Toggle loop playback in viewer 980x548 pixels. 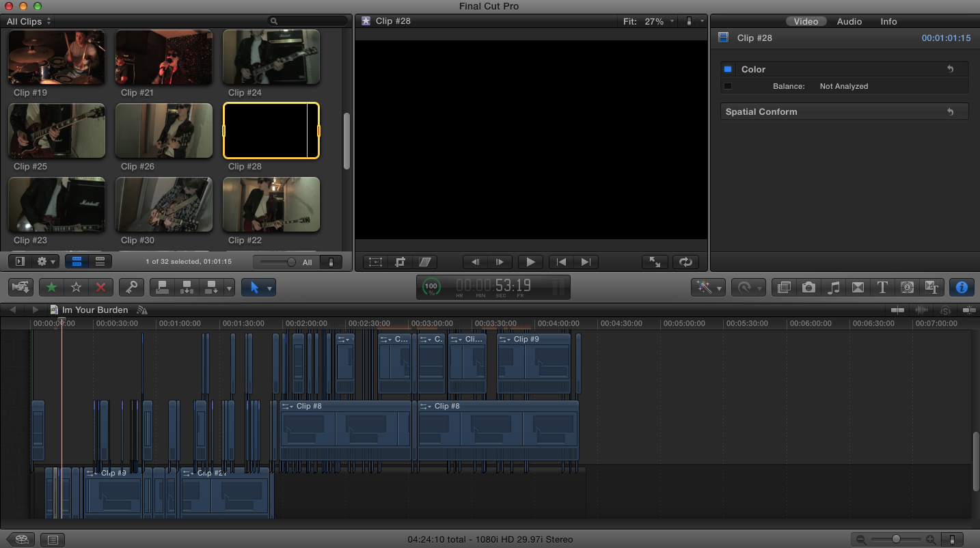(x=685, y=262)
